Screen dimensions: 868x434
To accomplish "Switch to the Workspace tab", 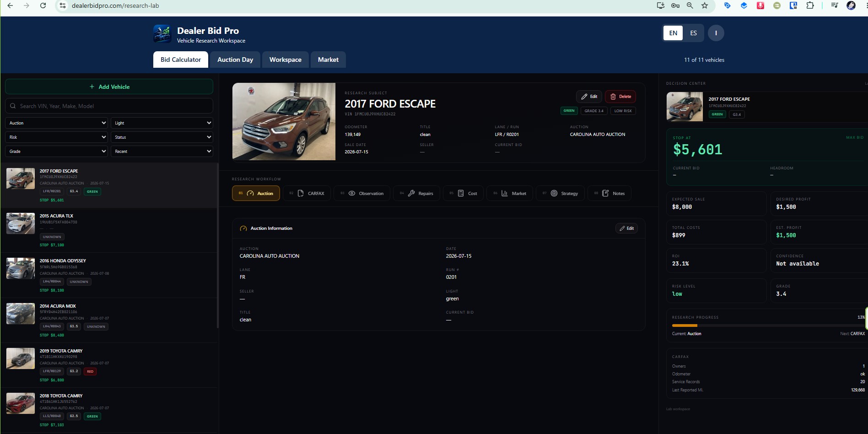I will (286, 60).
